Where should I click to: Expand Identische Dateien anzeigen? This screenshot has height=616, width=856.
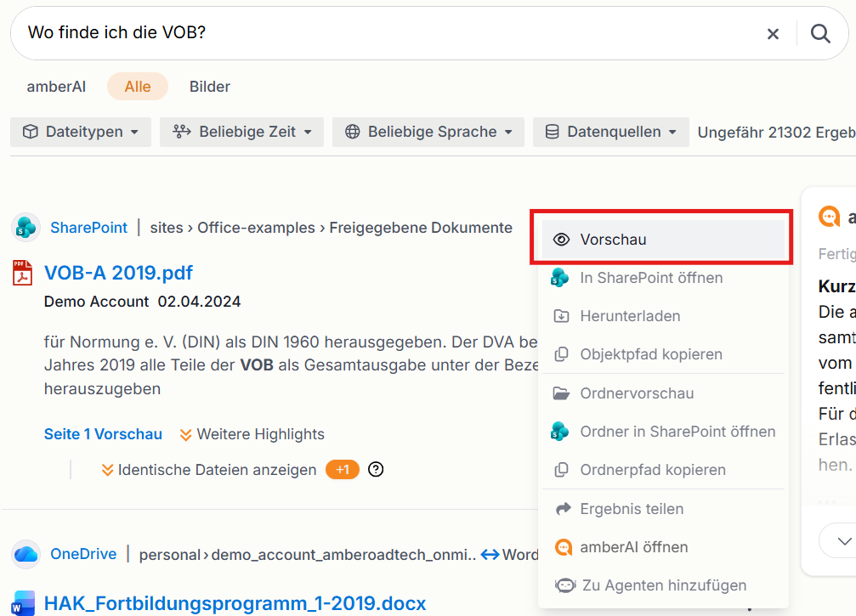pyautogui.click(x=209, y=470)
